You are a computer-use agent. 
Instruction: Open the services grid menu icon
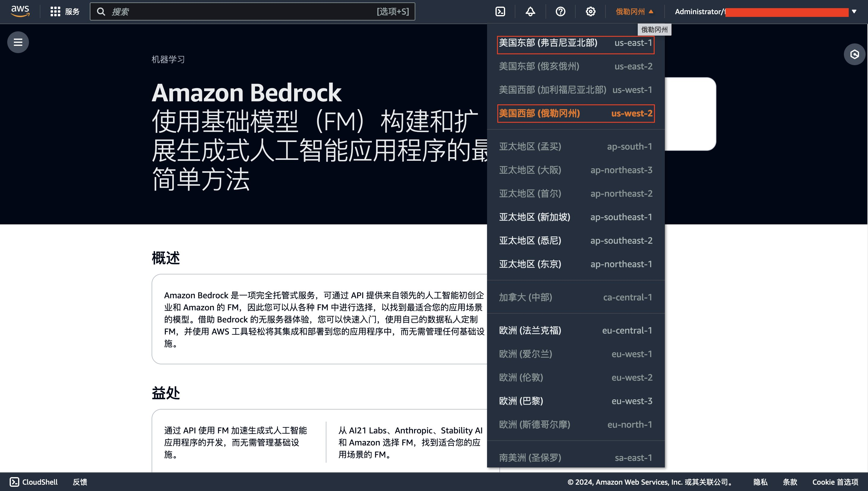coord(55,11)
